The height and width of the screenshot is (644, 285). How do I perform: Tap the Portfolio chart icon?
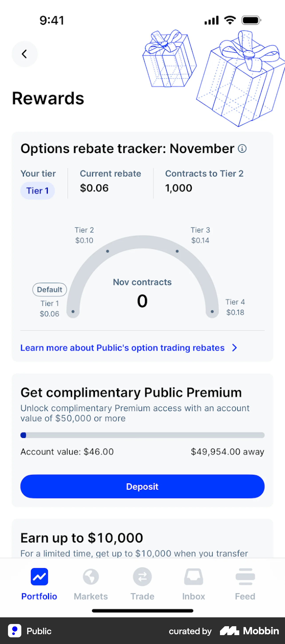[x=40, y=577]
